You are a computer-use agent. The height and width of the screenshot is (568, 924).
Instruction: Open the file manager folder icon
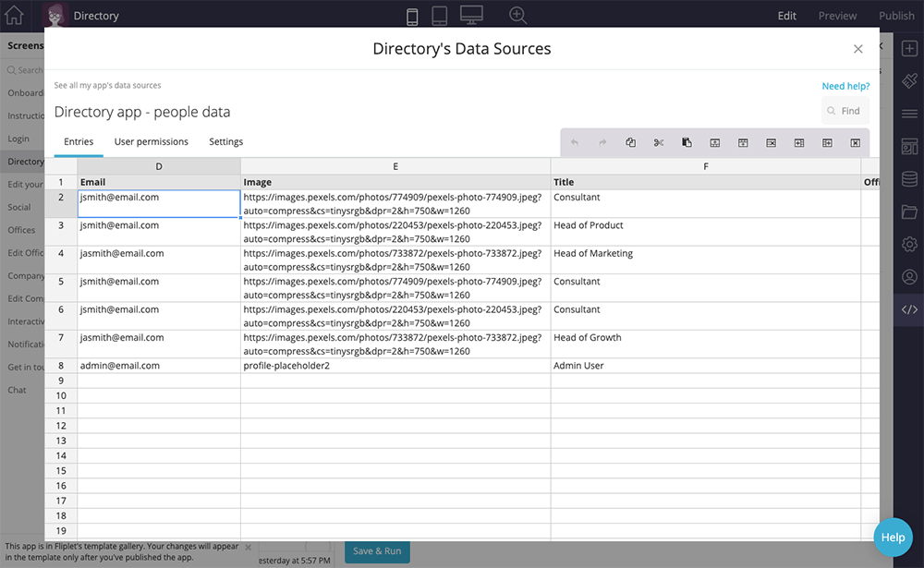(x=909, y=212)
